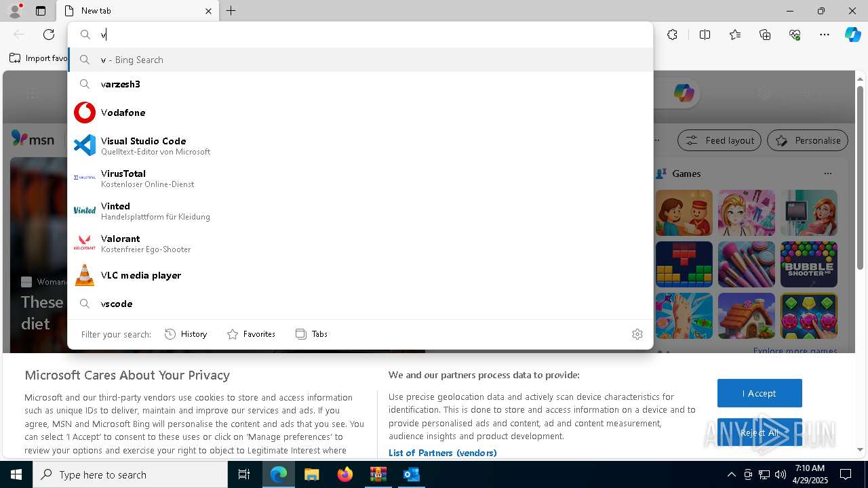Click the profile avatar icon
Screen dimensions: 868x488
pos(14,11)
